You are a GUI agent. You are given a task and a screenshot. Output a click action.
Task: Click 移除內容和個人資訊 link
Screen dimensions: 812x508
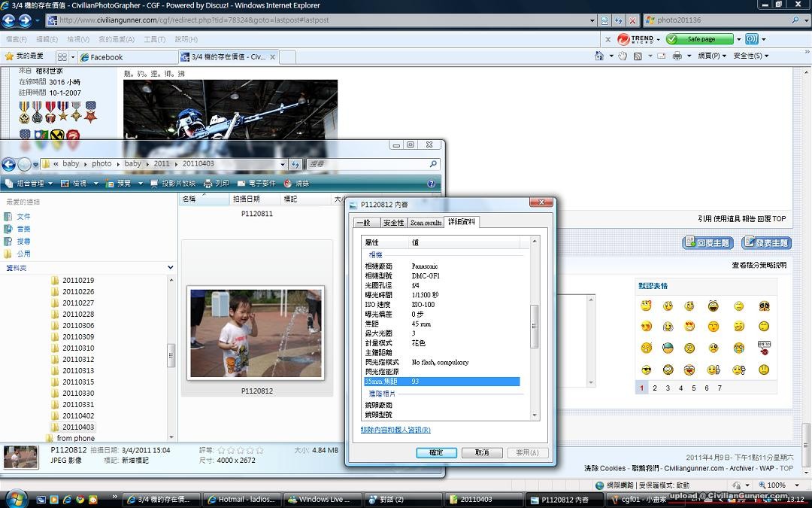click(x=395, y=430)
